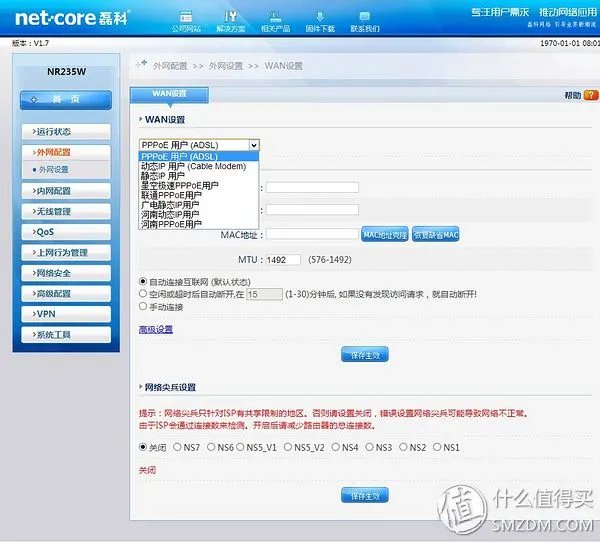Click the 固件下载 download icon

click(320, 16)
